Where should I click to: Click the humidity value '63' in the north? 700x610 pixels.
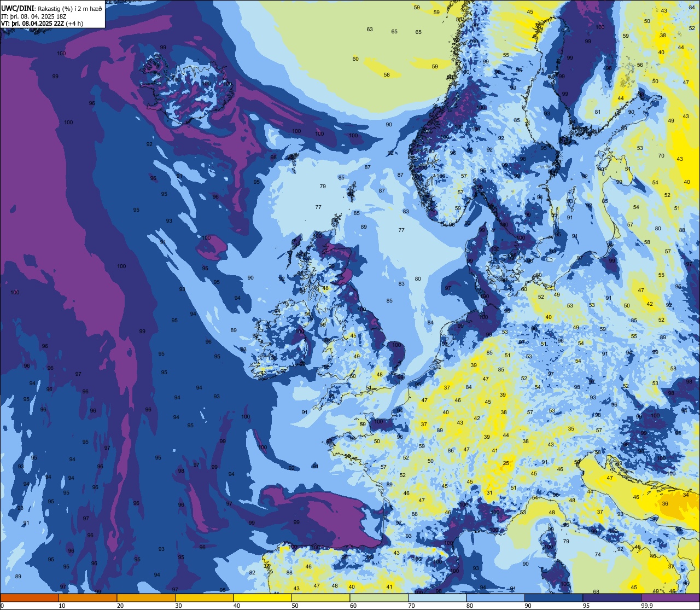pos(370,30)
